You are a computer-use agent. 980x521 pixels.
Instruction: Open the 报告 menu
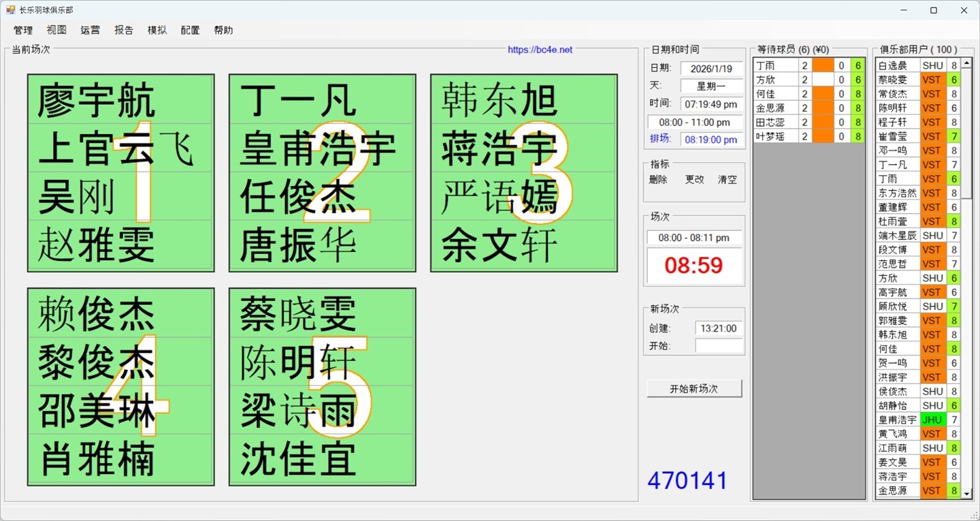123,30
